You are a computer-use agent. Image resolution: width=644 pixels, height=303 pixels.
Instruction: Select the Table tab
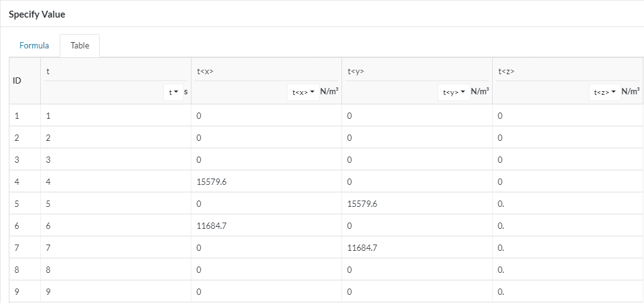[x=80, y=46]
